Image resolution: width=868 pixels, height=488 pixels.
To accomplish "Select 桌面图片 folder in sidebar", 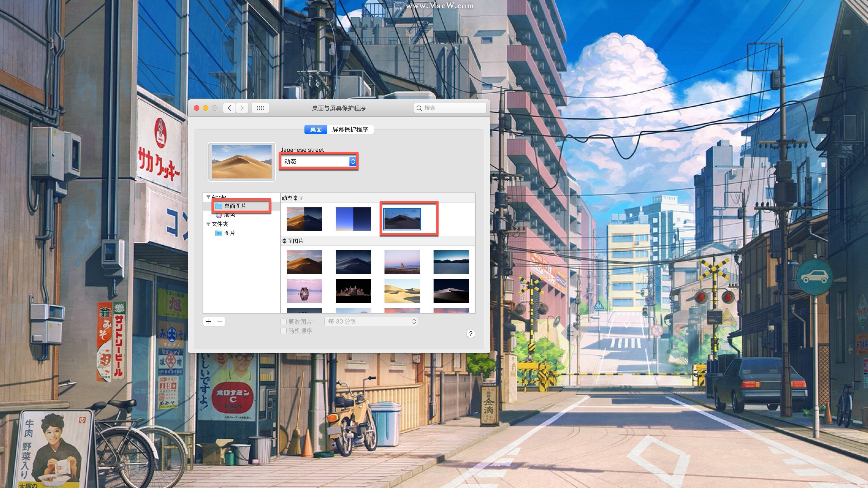I will click(x=235, y=206).
